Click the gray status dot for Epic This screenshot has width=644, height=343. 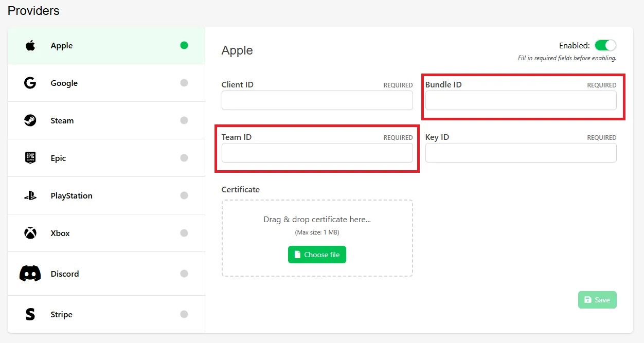point(184,158)
